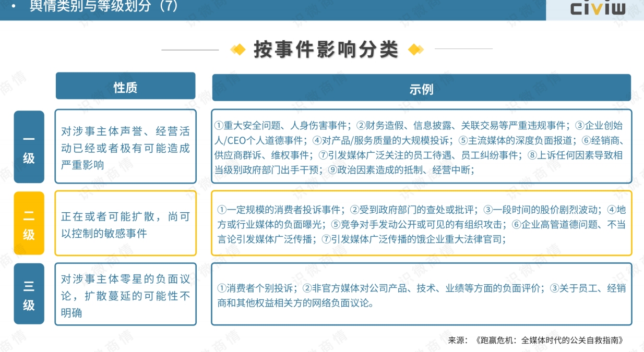Screen dimensions: 644x352
Task: Click example text ⑤竞争对手发动公开或可见的有组织攻击
Action: 419,225
